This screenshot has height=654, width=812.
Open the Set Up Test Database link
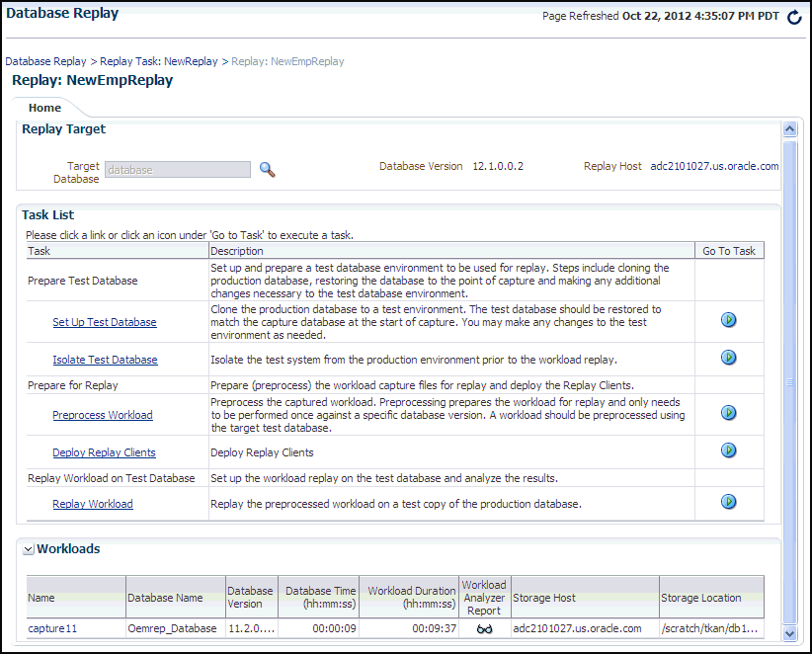click(x=104, y=322)
